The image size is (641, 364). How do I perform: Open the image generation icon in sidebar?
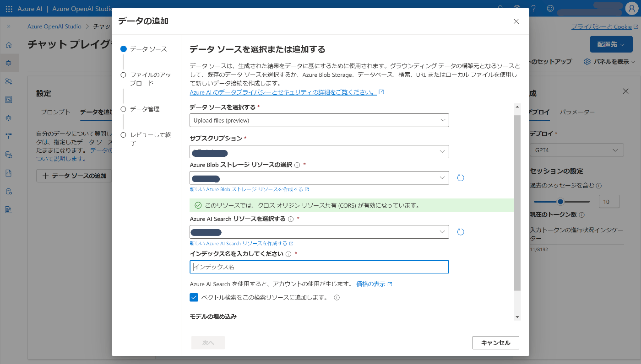(x=9, y=100)
